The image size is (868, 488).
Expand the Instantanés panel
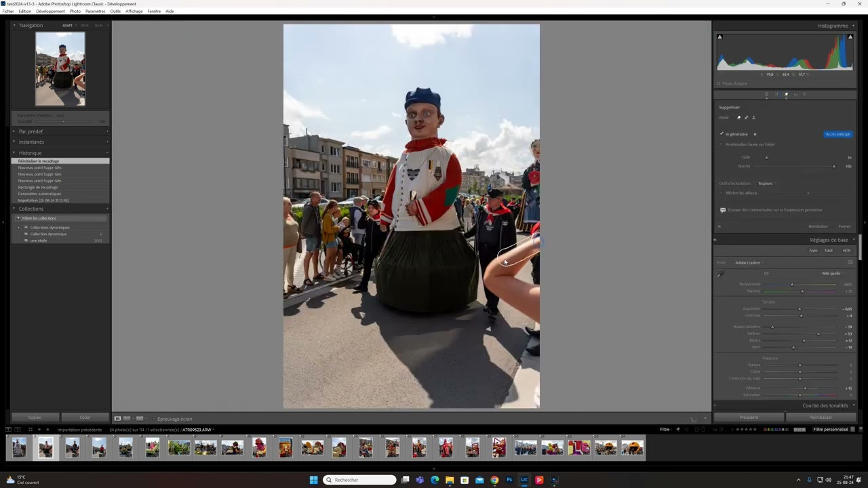click(x=15, y=142)
